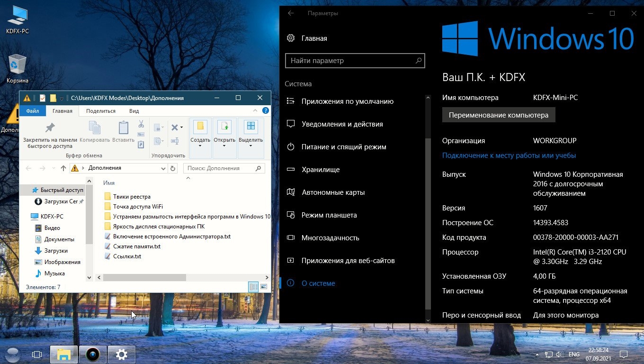Click the gear icon next to Главная
The width and height of the screenshot is (644, 364).
tap(291, 38)
